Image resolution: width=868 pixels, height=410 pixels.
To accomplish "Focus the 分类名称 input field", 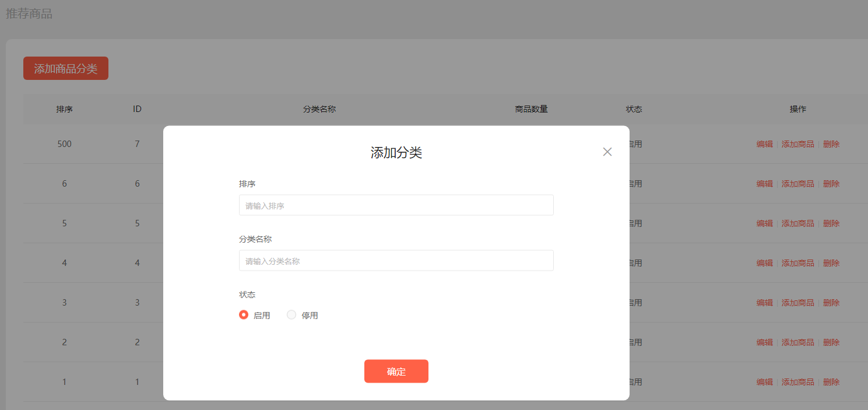I will pyautogui.click(x=396, y=261).
